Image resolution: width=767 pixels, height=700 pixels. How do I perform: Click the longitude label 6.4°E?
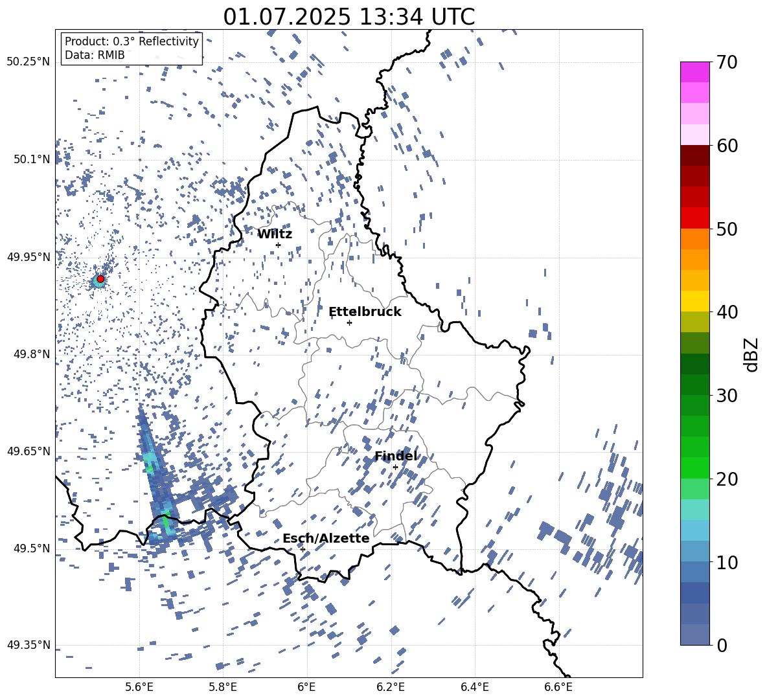click(x=474, y=687)
